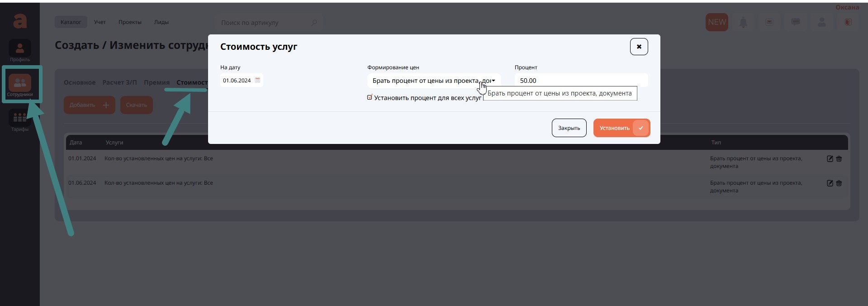Toggle 'Установить процент для всех услуг' checkbox
This screenshot has width=868, height=306.
pos(370,97)
